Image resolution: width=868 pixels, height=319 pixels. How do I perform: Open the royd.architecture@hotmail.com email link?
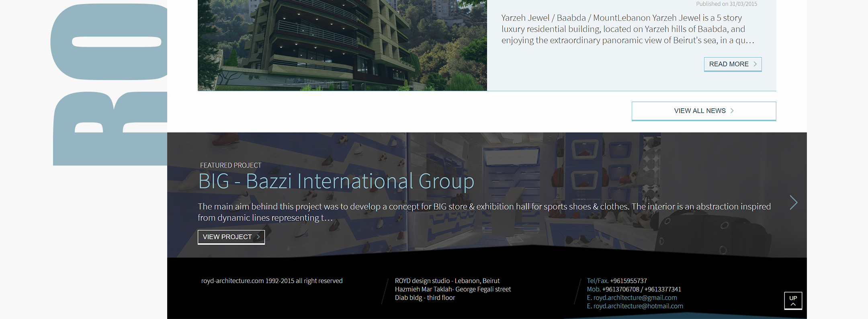(x=638, y=306)
